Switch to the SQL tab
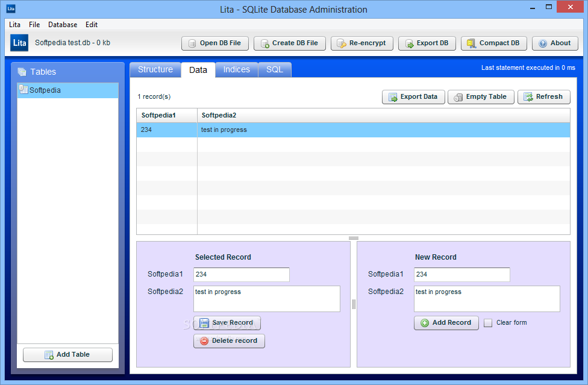The height and width of the screenshot is (385, 588). point(275,70)
